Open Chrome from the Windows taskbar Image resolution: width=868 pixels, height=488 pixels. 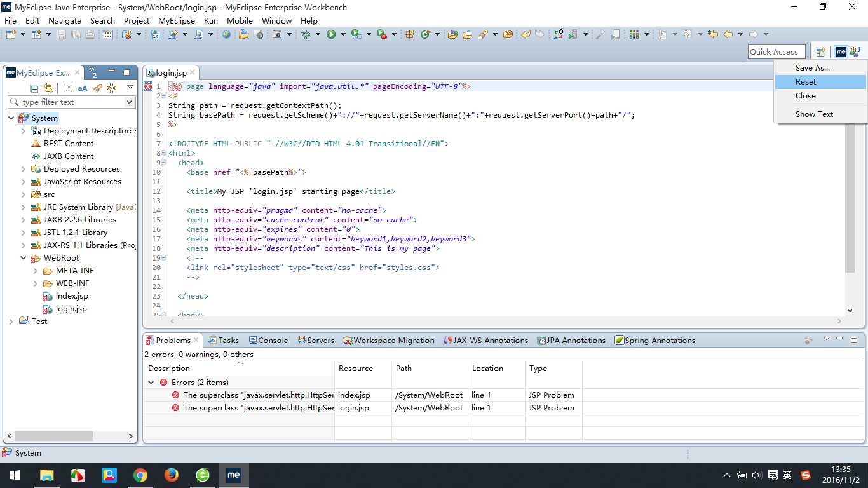coord(140,475)
